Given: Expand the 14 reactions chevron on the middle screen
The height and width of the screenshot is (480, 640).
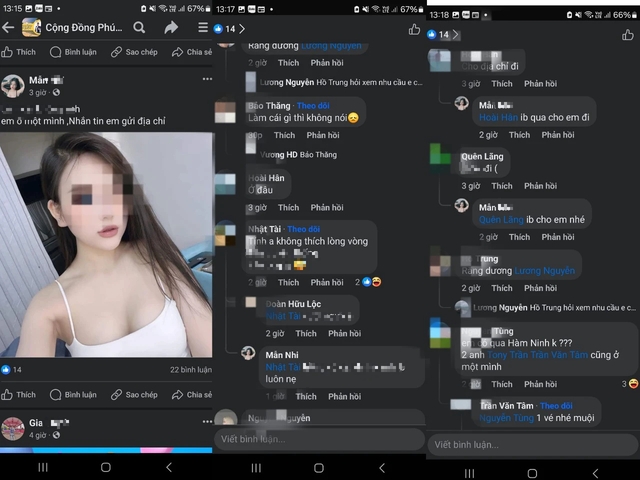Looking at the screenshot, I should pyautogui.click(x=243, y=29).
